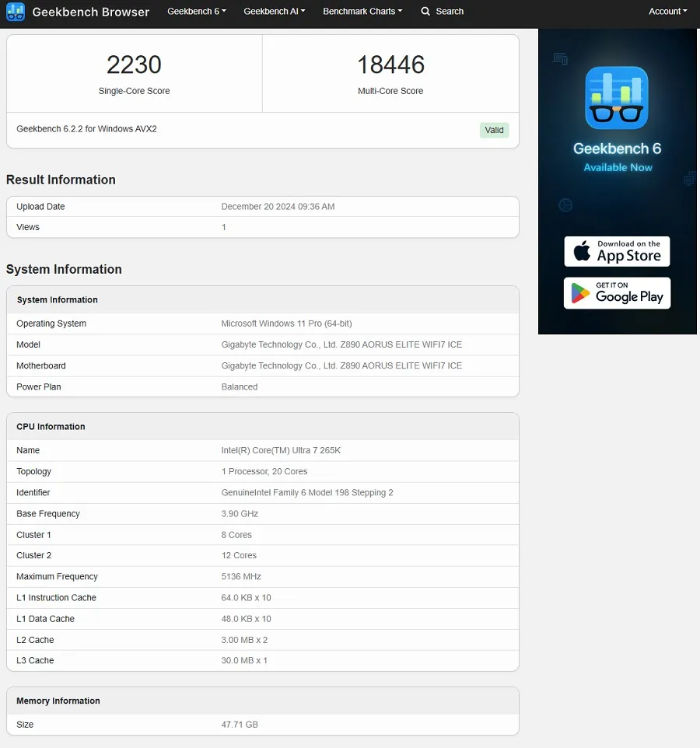The width and height of the screenshot is (700, 748).
Task: Click the Views row label
Action: click(x=28, y=227)
